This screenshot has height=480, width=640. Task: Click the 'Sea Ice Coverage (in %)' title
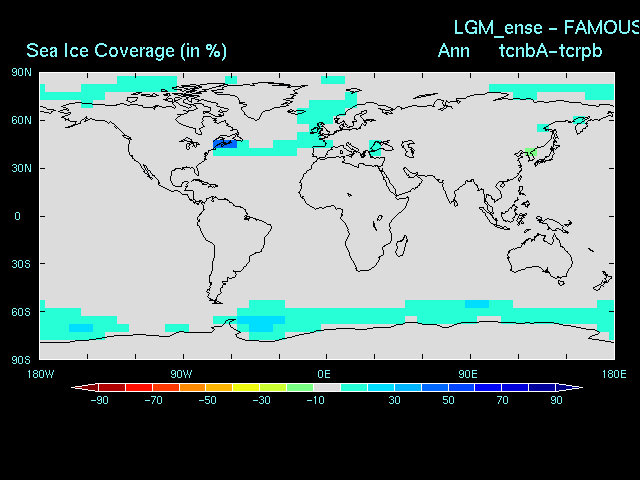126,50
